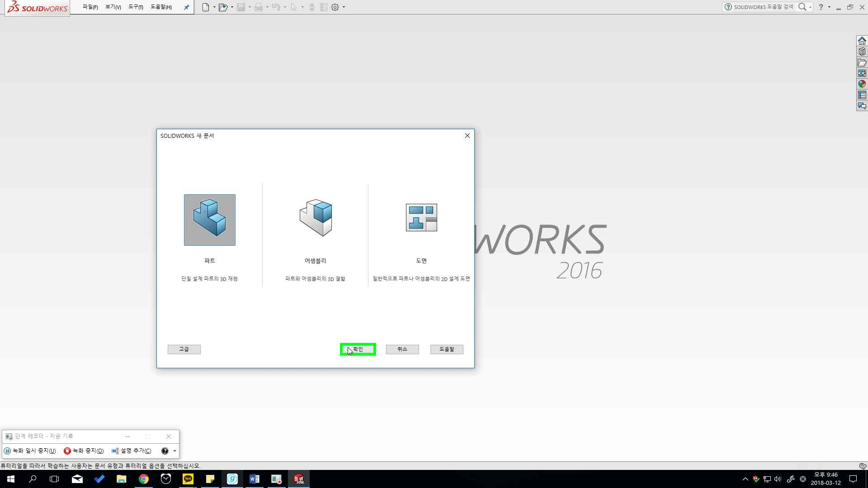This screenshot has width=868, height=488.
Task: Pin the menu bar with the pushpin icon
Action: [186, 7]
